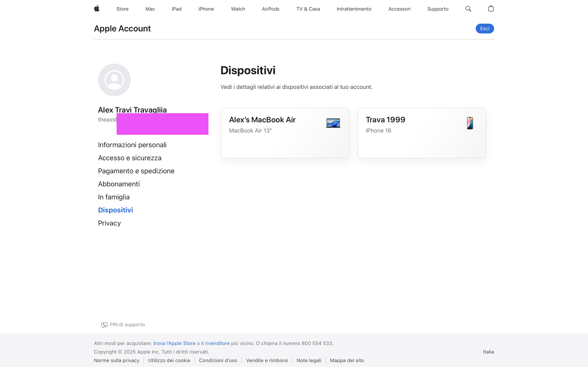Open Abbonamenti in the sidebar
Screen dimensions: 588x367
(119, 184)
